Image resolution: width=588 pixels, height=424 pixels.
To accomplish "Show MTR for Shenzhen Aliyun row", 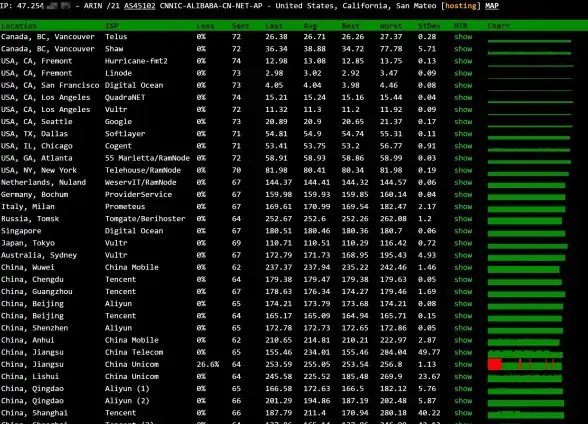I will pos(463,328).
